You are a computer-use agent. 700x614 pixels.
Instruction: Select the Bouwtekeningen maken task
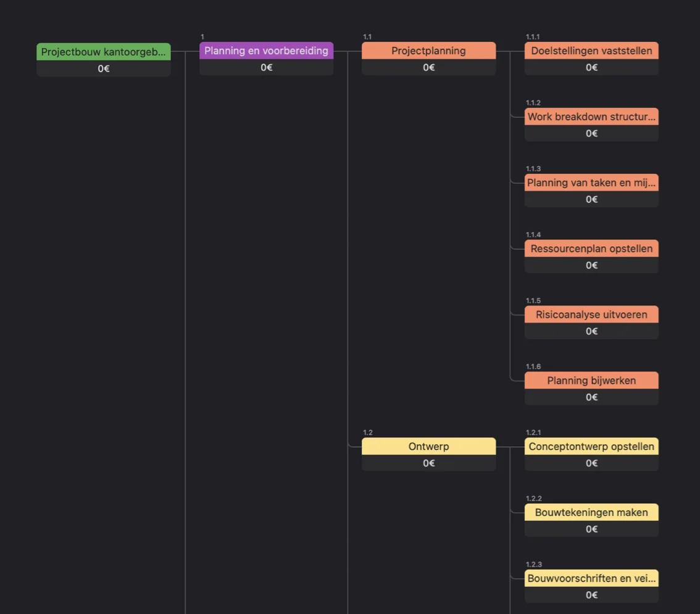[591, 512]
